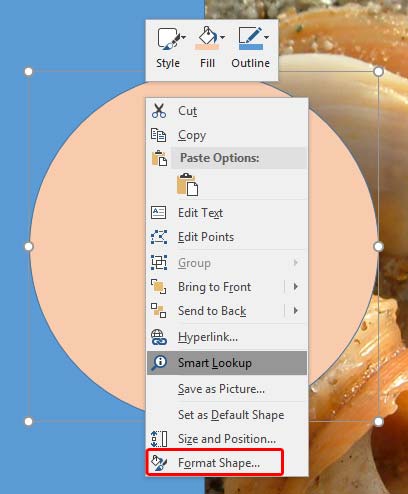Click the scissors Cut icon
Viewport: 408px width, 494px height.
coord(159,111)
